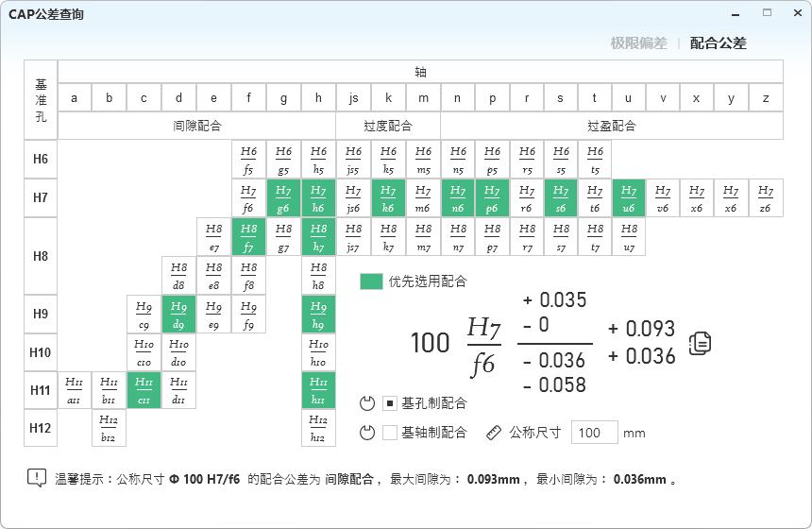Click the green 优先选用配合 legend swatch
Image resolution: width=812 pixels, height=529 pixels.
click(372, 282)
